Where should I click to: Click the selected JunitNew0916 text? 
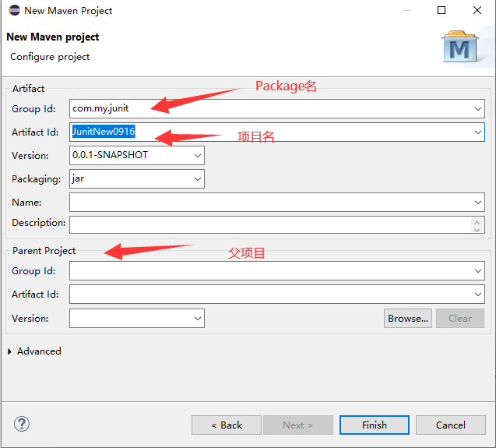click(x=104, y=132)
